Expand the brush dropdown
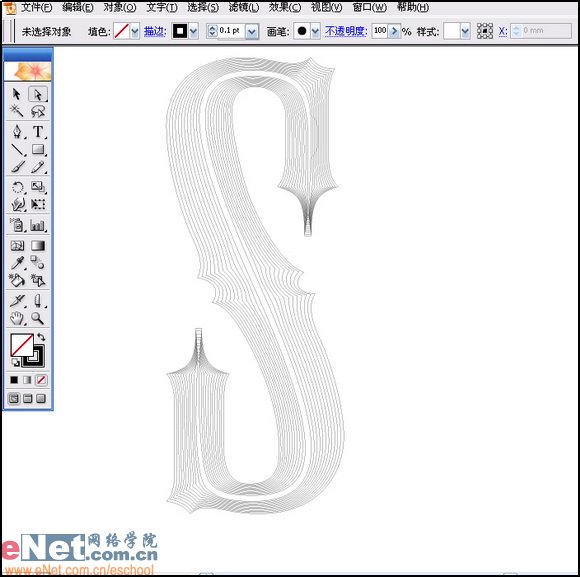The image size is (580, 577). [315, 31]
